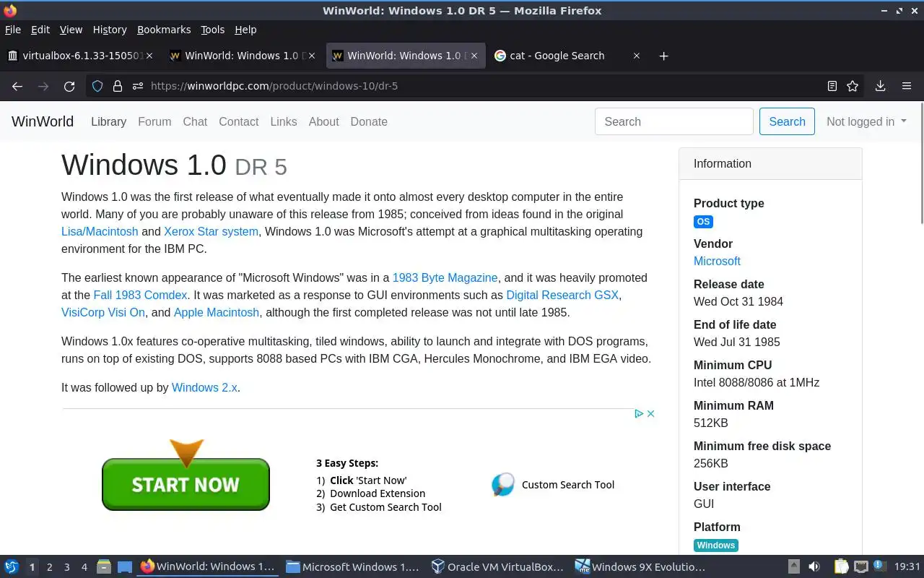Open the Firefox downloads panel
This screenshot has width=924, height=578.
[x=880, y=86]
